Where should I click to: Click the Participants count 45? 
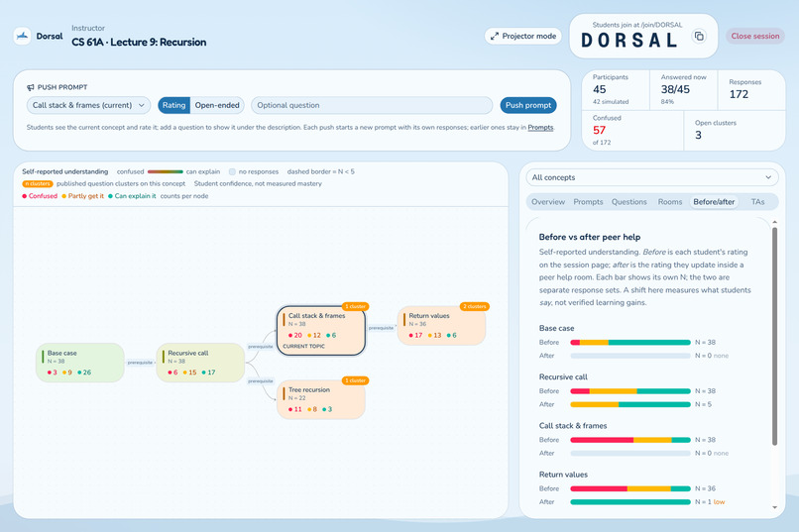(x=599, y=89)
